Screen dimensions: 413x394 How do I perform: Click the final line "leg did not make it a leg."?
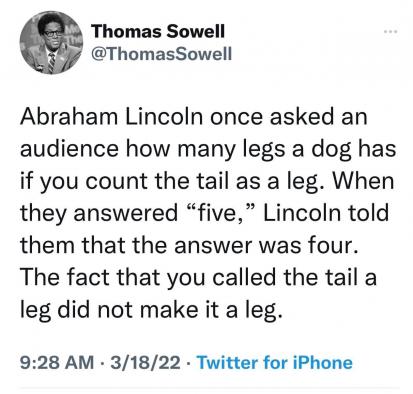click(x=151, y=310)
